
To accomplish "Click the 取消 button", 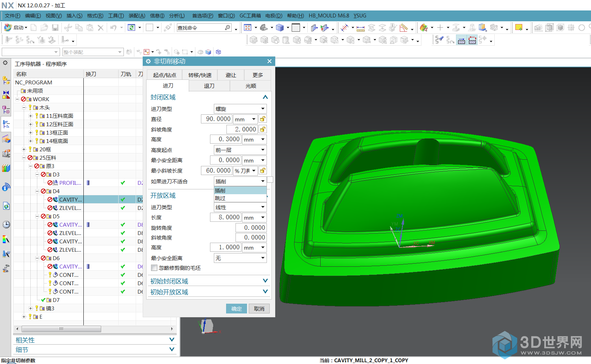I will 259,309.
